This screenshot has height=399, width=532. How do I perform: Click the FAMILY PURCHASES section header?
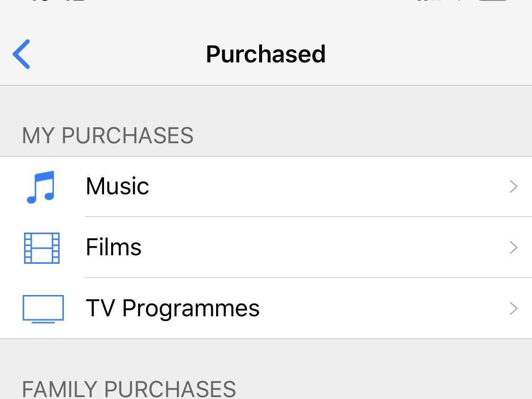[129, 389]
